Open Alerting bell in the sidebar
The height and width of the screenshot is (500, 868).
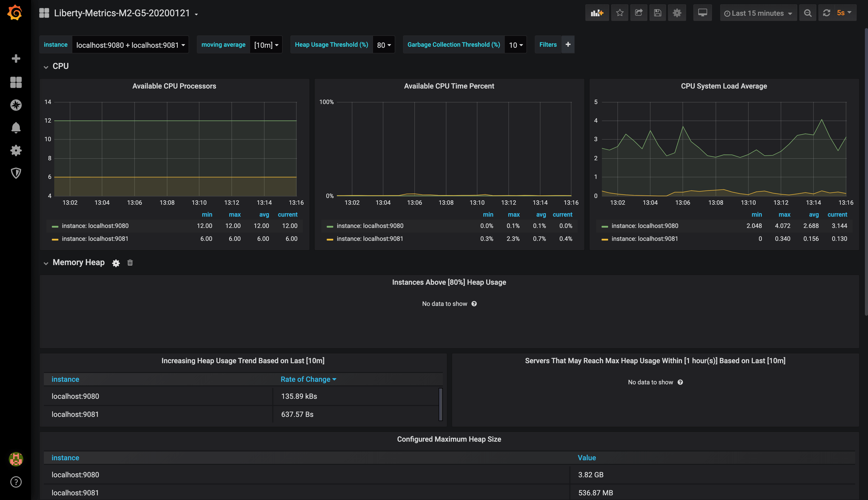coord(16,128)
